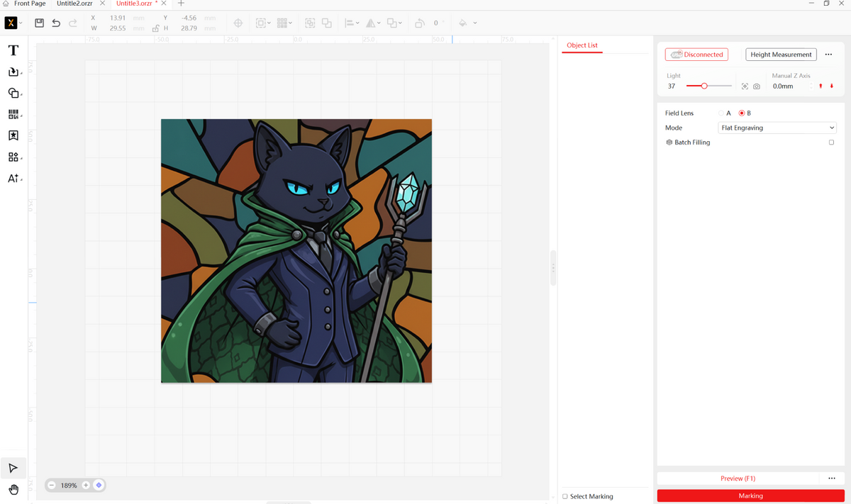This screenshot has width=851, height=504.
Task: Select the arrow pick tool at bottom left
Action: [x=13, y=468]
